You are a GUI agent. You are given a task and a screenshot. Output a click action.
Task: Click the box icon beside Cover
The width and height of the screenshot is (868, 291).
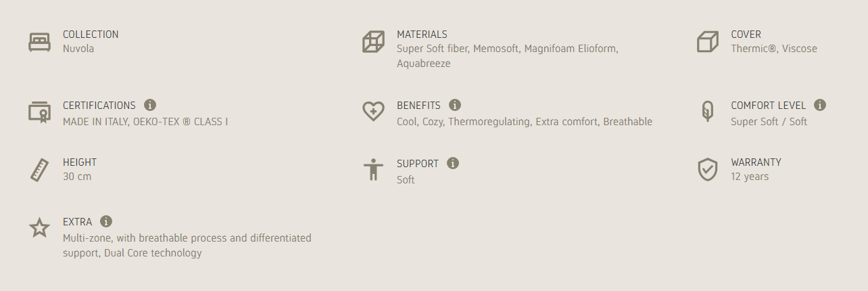click(707, 42)
